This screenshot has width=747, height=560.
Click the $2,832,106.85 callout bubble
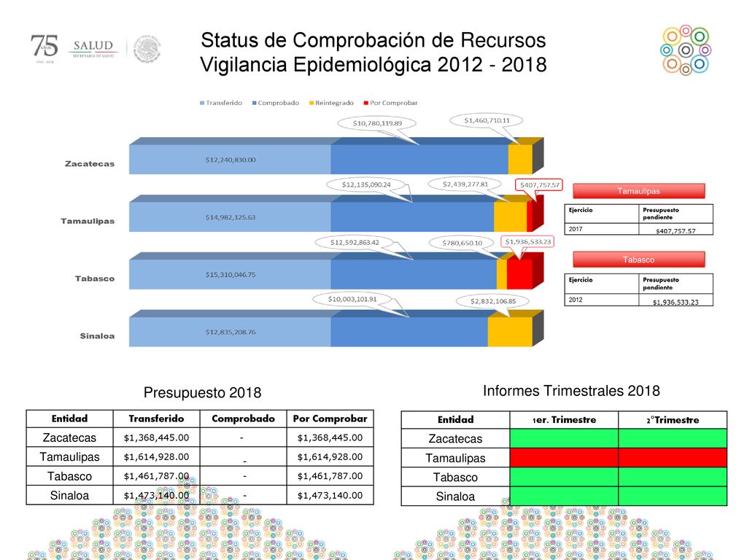[x=493, y=301]
